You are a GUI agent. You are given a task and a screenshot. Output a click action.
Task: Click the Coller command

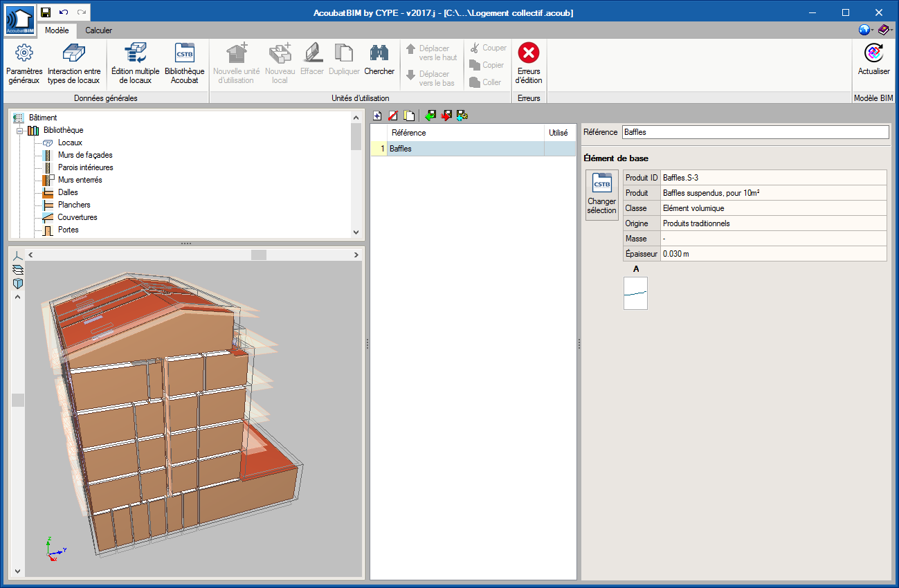(x=485, y=82)
